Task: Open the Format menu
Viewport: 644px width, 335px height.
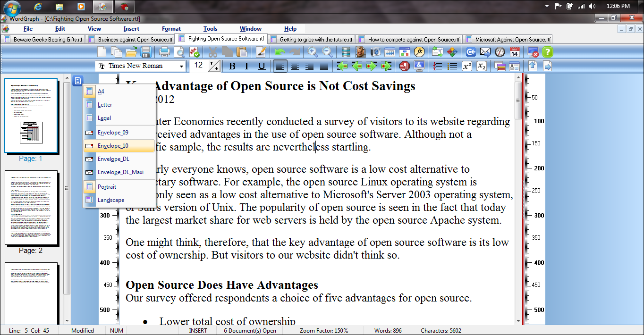Action: (171, 29)
